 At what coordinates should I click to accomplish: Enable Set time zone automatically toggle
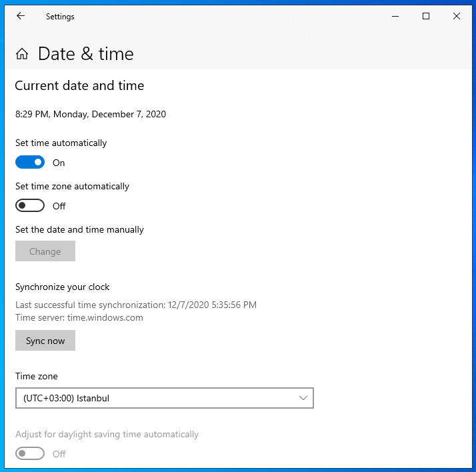(x=30, y=205)
